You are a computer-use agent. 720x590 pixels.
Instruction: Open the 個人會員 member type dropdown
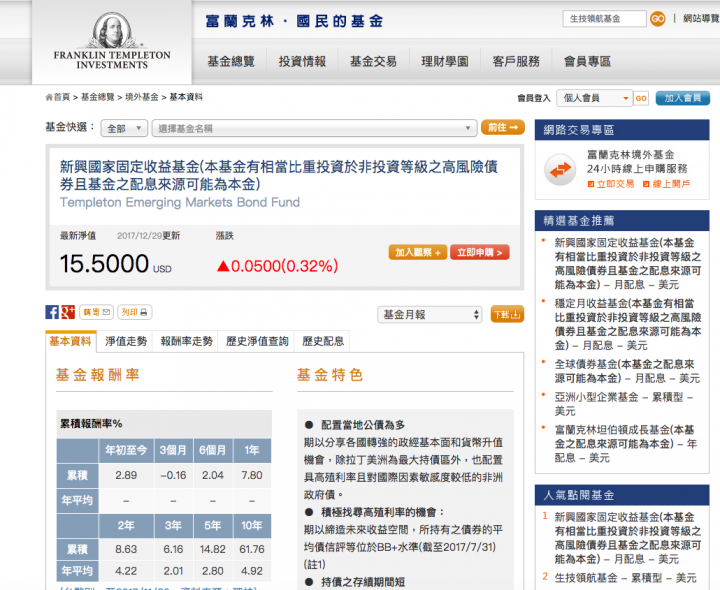pyautogui.click(x=595, y=98)
